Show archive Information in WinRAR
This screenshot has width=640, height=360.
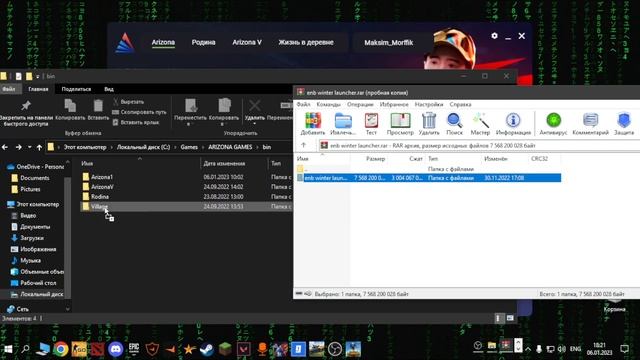click(513, 120)
